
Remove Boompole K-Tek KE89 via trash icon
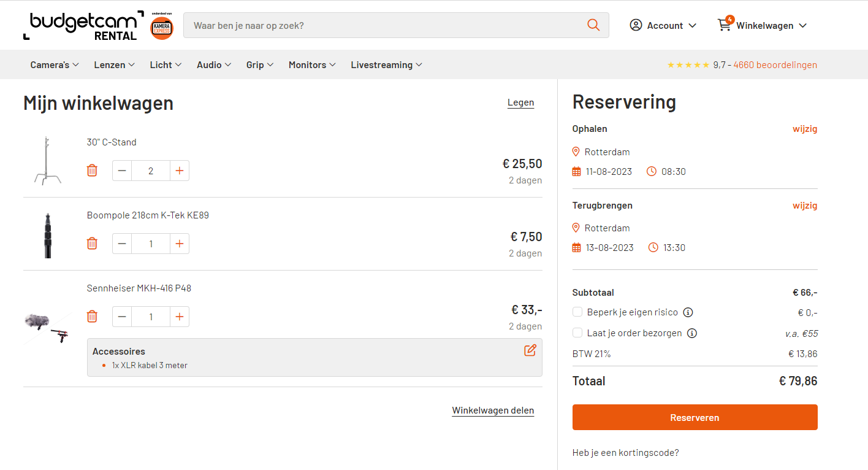click(x=92, y=244)
